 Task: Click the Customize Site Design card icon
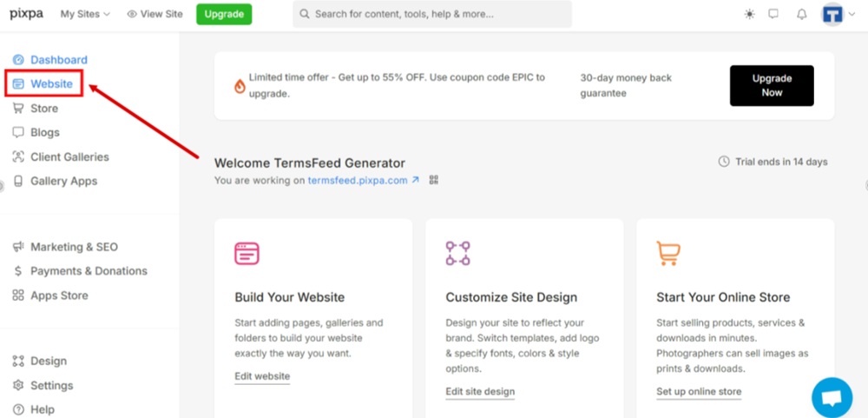click(x=457, y=254)
